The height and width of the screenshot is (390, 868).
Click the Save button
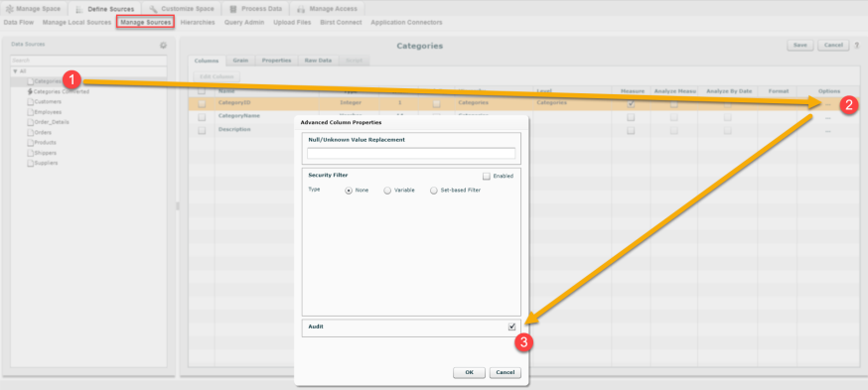coord(799,46)
